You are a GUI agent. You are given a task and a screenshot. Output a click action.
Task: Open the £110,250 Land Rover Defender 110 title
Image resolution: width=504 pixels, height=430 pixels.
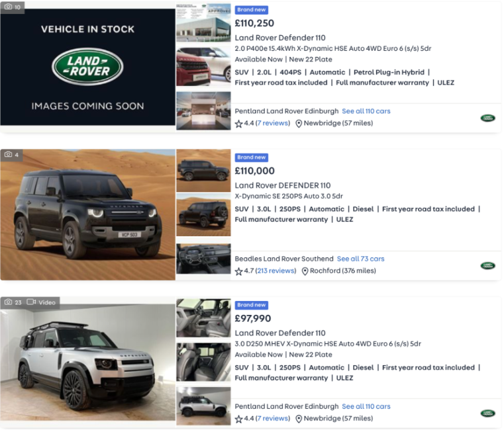pos(280,38)
